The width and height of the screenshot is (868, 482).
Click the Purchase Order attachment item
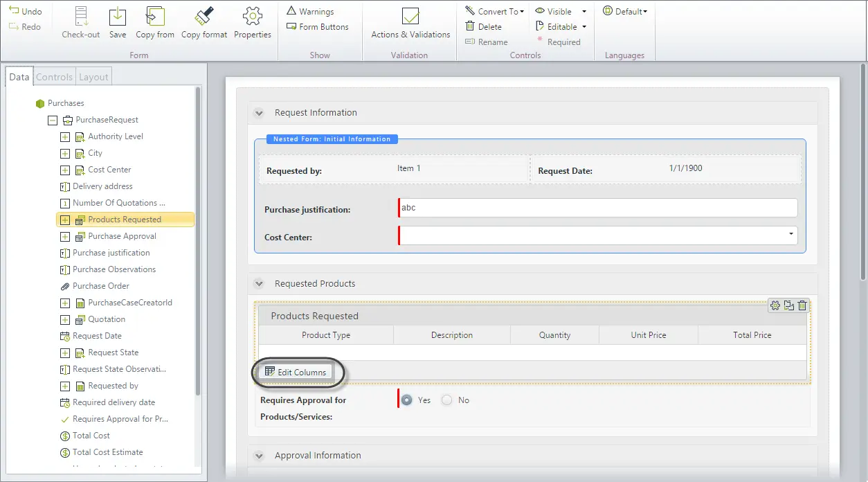tap(95, 286)
